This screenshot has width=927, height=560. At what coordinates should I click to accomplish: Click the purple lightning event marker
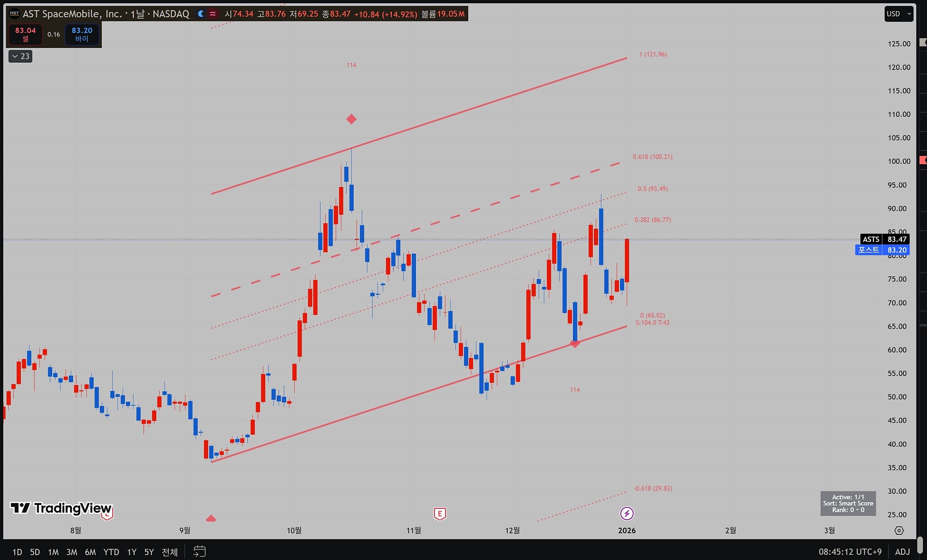(627, 513)
